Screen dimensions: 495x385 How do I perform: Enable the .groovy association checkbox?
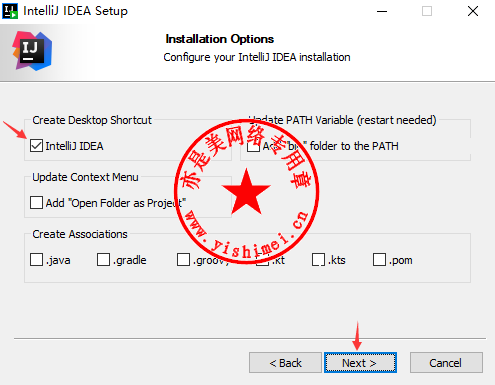[x=183, y=259]
